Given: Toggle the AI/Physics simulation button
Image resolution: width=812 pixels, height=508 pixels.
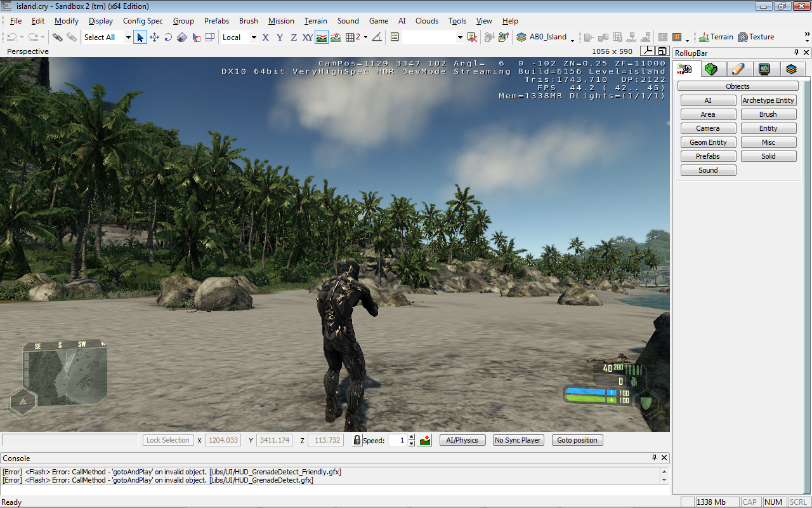Looking at the screenshot, I should coord(462,440).
